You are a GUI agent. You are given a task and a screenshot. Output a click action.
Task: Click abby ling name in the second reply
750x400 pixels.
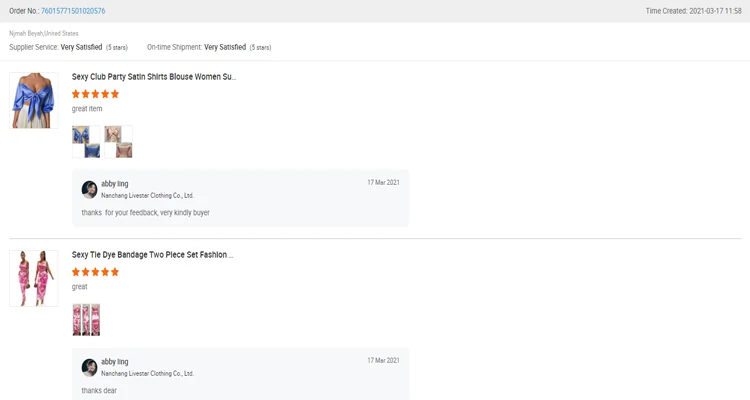tap(115, 362)
